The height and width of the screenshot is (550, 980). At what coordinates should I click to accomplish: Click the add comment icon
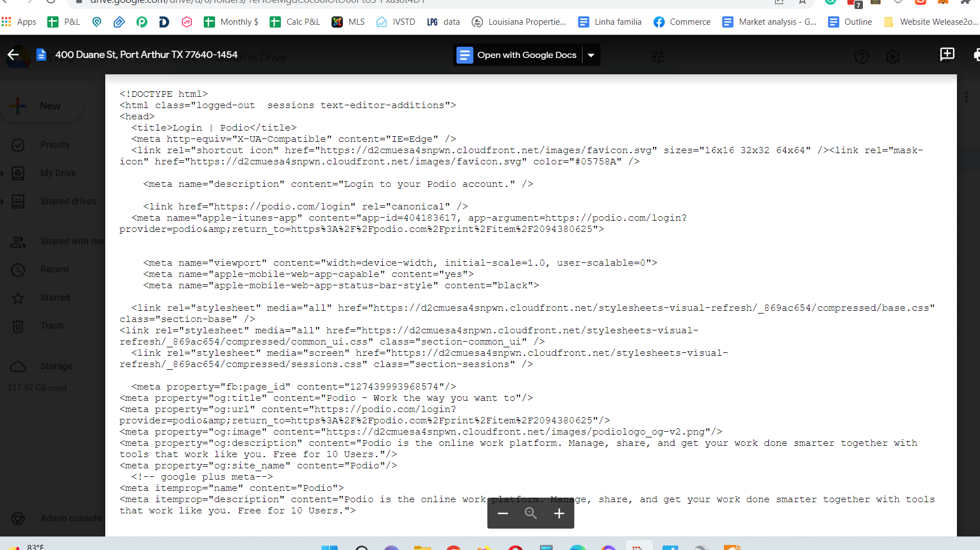(947, 54)
